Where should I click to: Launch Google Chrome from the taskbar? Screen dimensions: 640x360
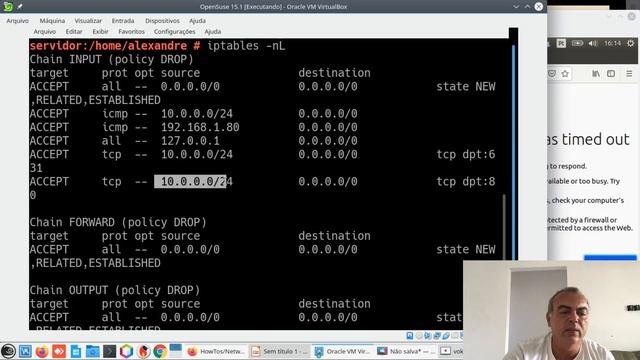pyautogui.click(x=160, y=351)
